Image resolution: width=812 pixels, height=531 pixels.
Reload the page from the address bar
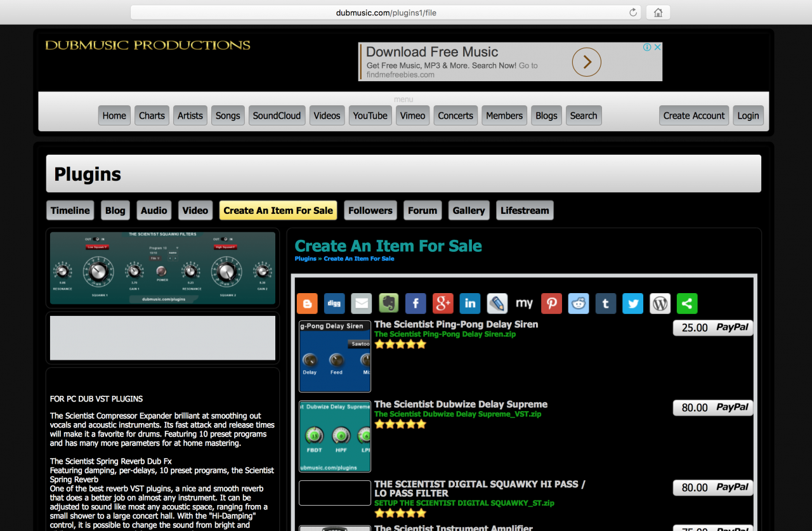coord(633,13)
